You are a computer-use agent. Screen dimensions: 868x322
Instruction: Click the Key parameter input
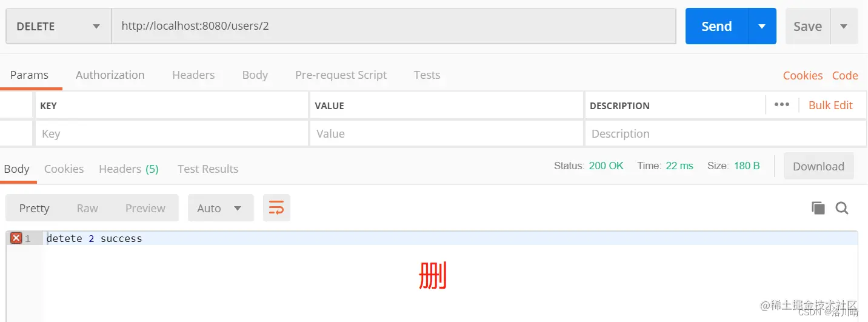tap(172, 133)
